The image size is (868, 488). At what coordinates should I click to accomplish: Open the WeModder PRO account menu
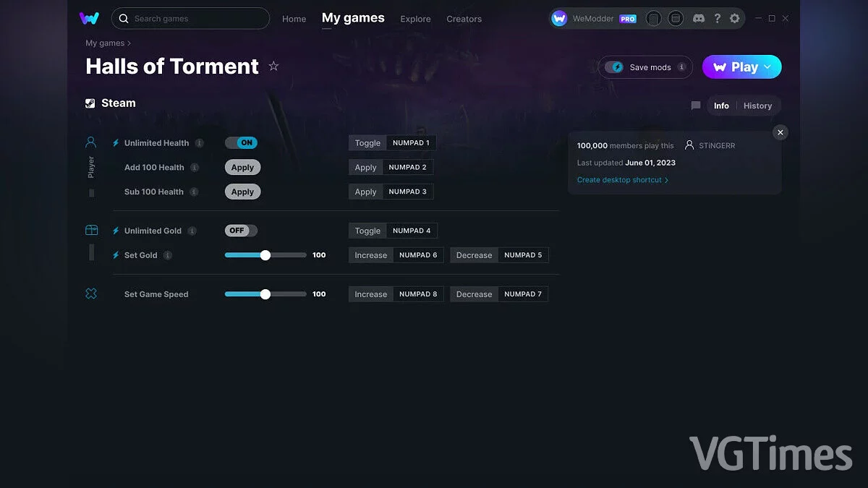coord(594,19)
